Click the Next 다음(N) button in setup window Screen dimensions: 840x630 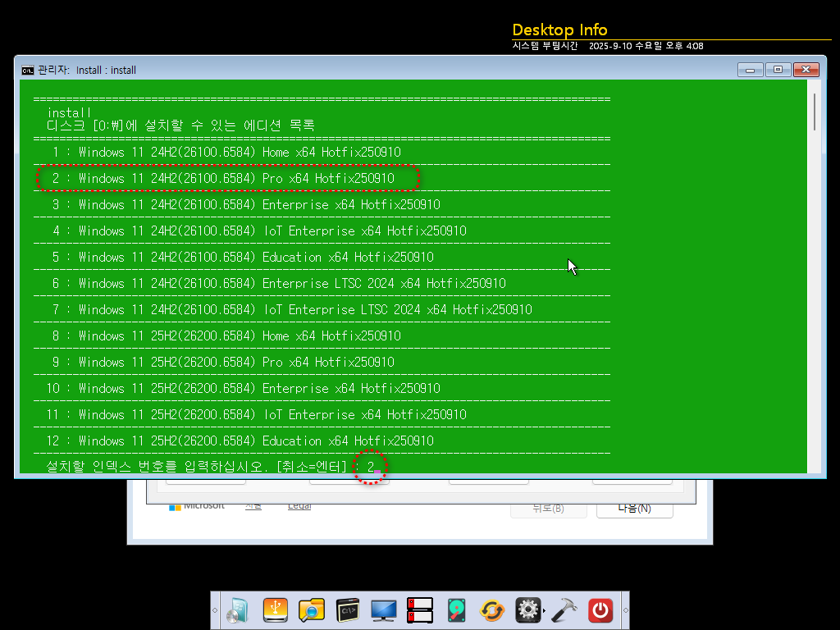tap(634, 508)
